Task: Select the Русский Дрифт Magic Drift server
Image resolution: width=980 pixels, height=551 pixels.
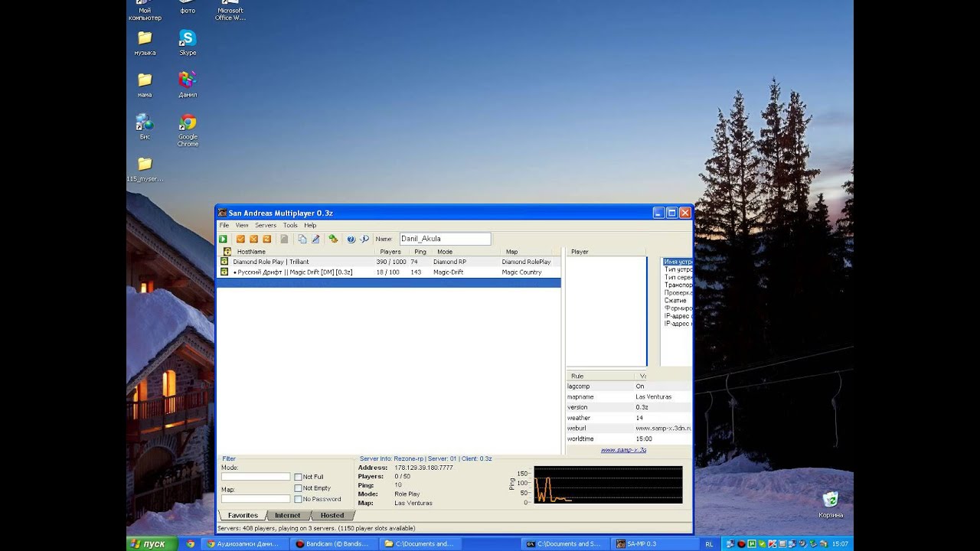Action: 389,272
